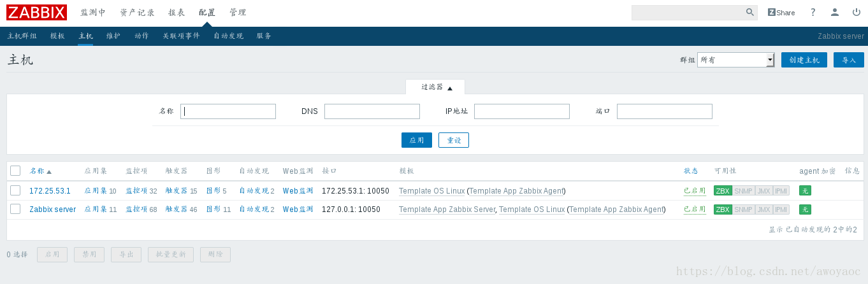Click agent encryption badge for 172.25.53.1
Viewport: 868px width, 284px height.
click(x=805, y=190)
